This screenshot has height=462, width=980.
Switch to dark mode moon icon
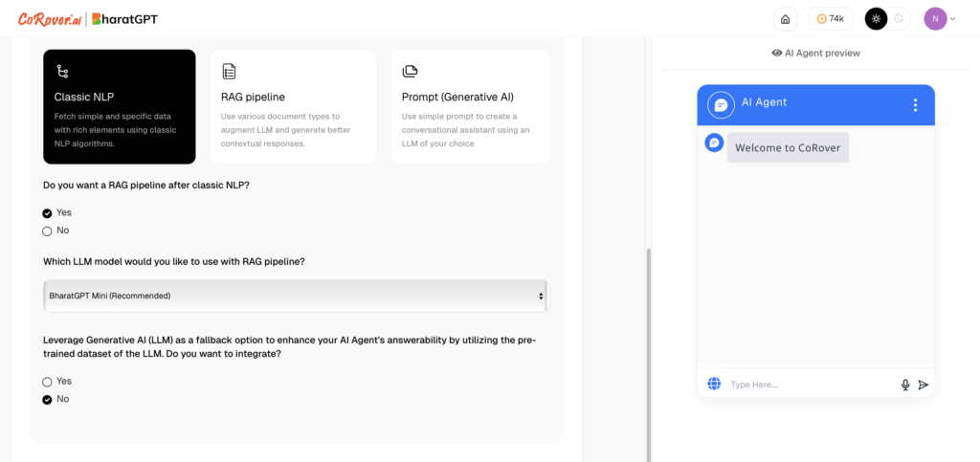click(x=899, y=19)
